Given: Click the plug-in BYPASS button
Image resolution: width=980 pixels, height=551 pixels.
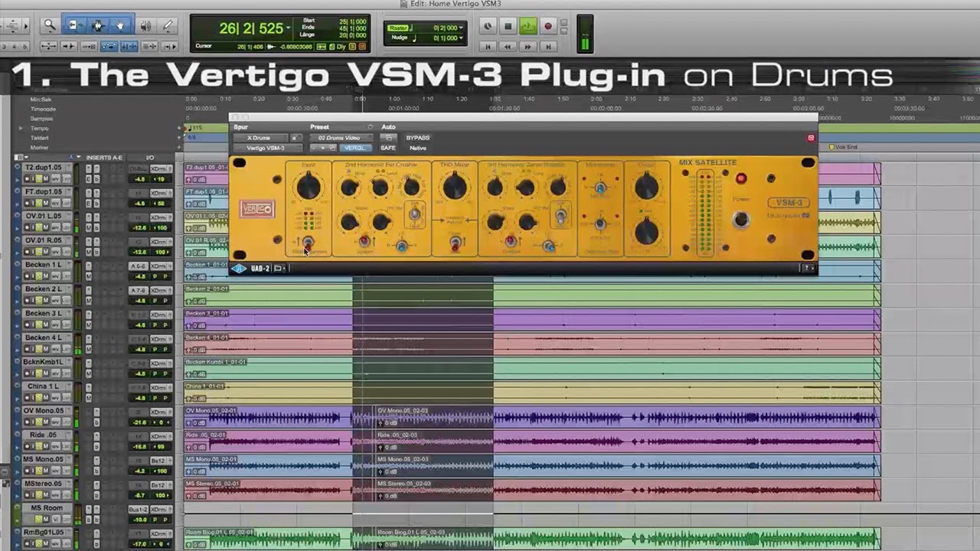Looking at the screenshot, I should click(x=418, y=138).
